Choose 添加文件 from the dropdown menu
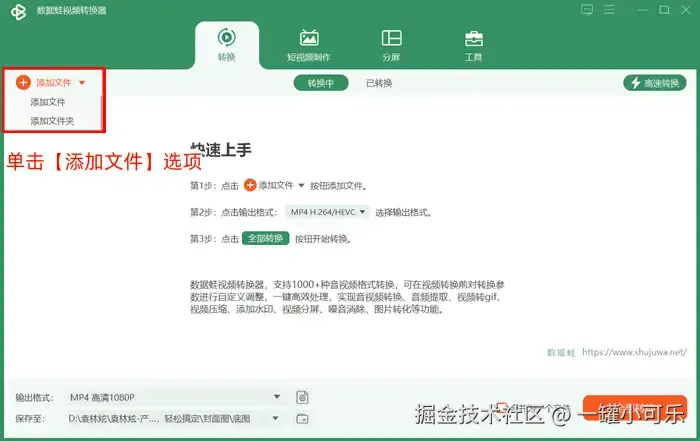The height and width of the screenshot is (441, 700). [48, 102]
